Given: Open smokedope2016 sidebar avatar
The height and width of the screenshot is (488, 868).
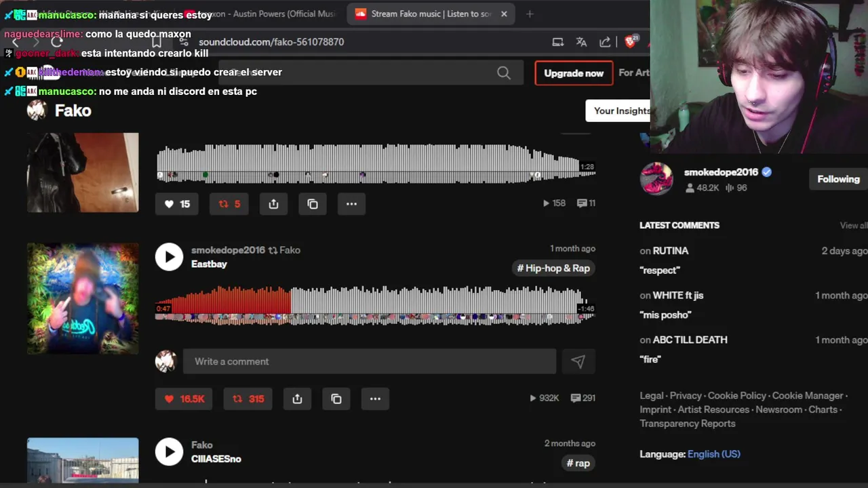Looking at the screenshot, I should click(x=656, y=179).
